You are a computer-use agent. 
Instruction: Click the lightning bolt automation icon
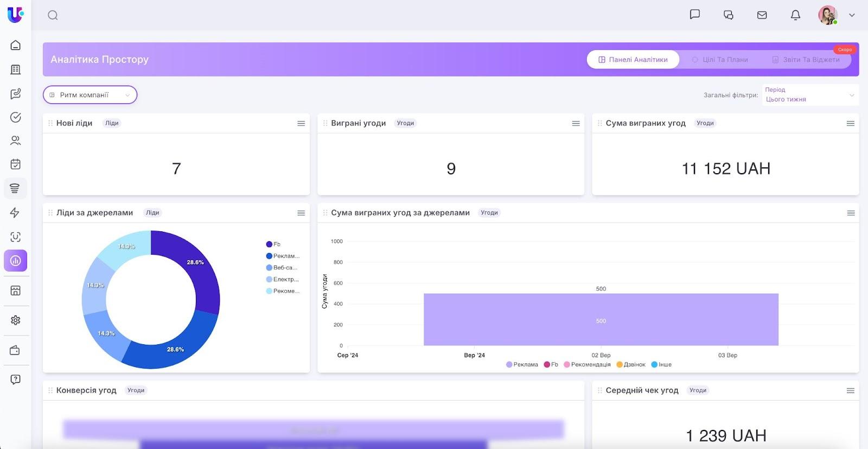point(15,213)
